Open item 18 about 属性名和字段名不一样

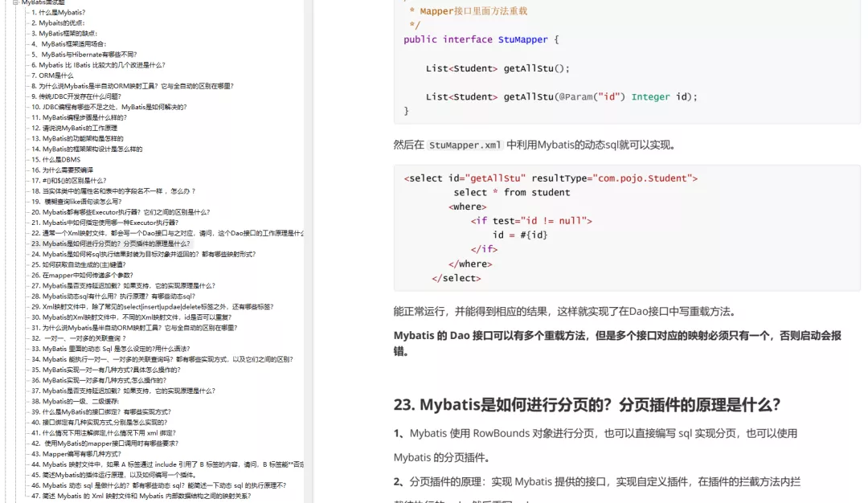[x=113, y=191]
